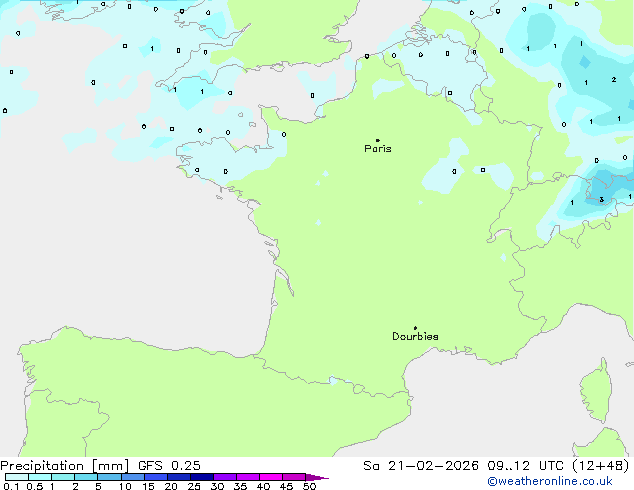This screenshot has width=634, height=490.
Task: Click the 'GFS 0.25' model label
Action: click(x=169, y=466)
